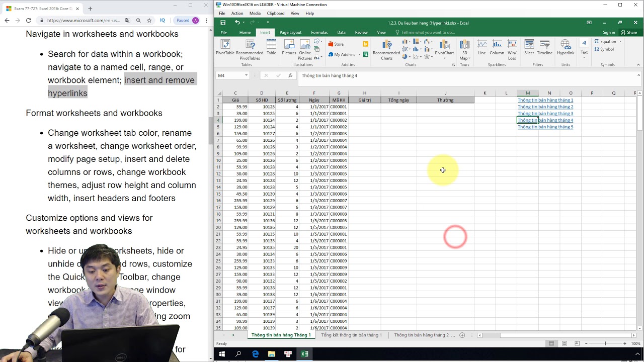Open File Explorer from the taskbar
The width and height of the screenshot is (644, 362).
point(271,354)
